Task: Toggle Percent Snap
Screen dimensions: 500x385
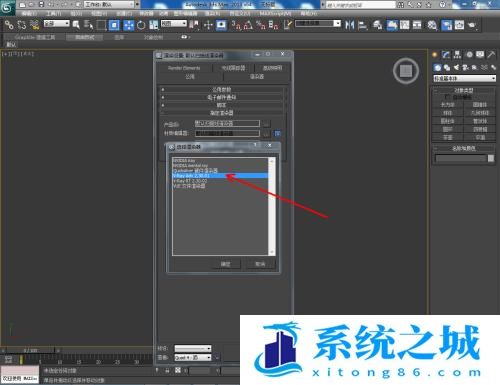Action: (x=261, y=25)
